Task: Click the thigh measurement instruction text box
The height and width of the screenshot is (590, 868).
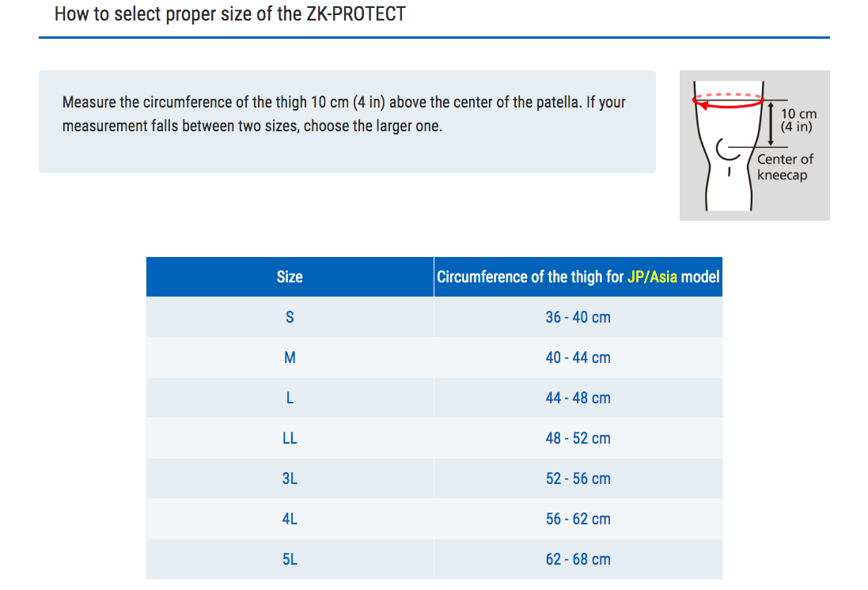Action: pyautogui.click(x=347, y=122)
